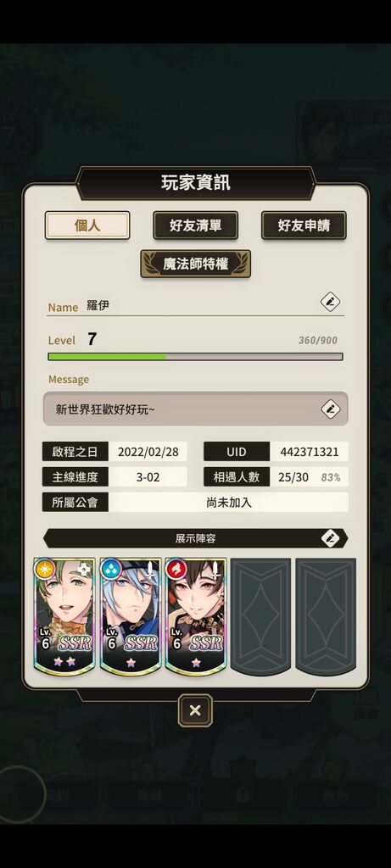Click the 所屬公會 尚未加入 field
391x868 pixels.
click(x=195, y=502)
